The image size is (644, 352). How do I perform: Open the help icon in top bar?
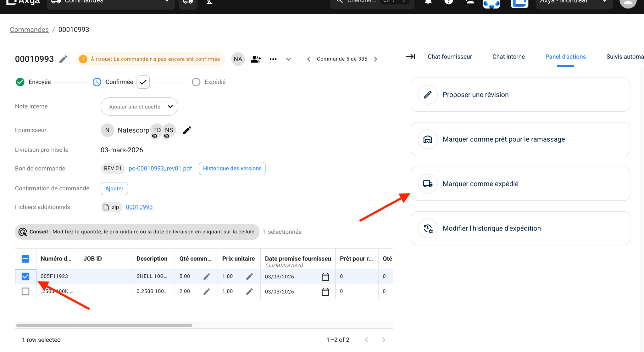449,2
